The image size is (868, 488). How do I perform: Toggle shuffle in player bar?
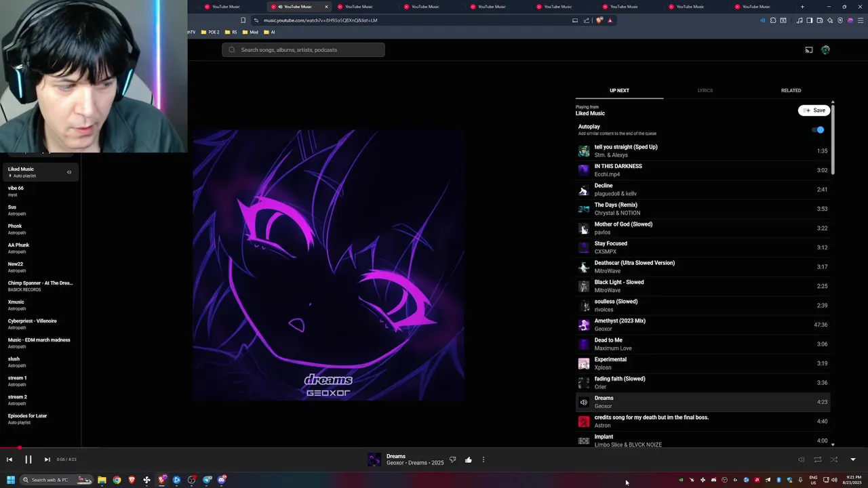tap(834, 460)
